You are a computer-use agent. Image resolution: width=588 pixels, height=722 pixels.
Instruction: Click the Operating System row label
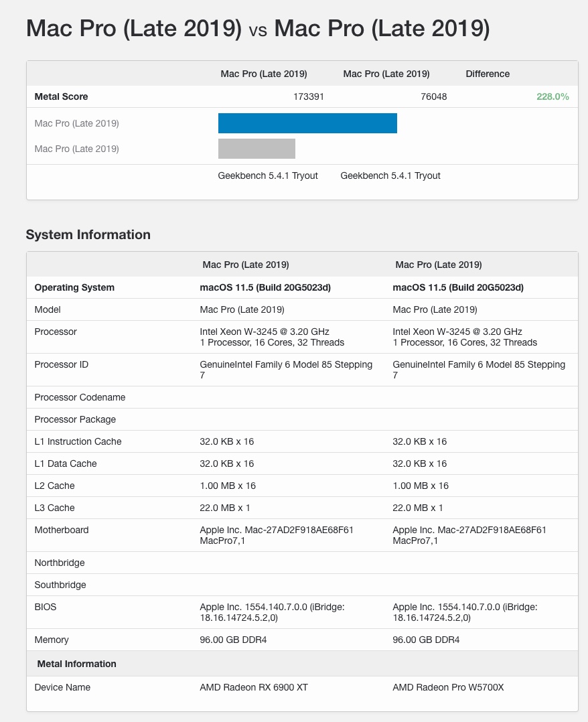pos(74,287)
